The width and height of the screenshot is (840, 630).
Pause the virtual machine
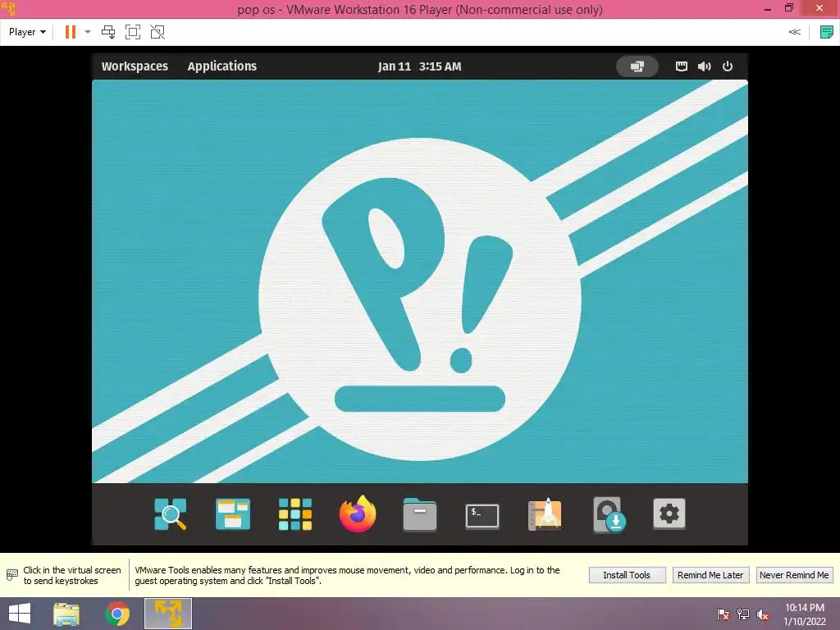(x=71, y=32)
